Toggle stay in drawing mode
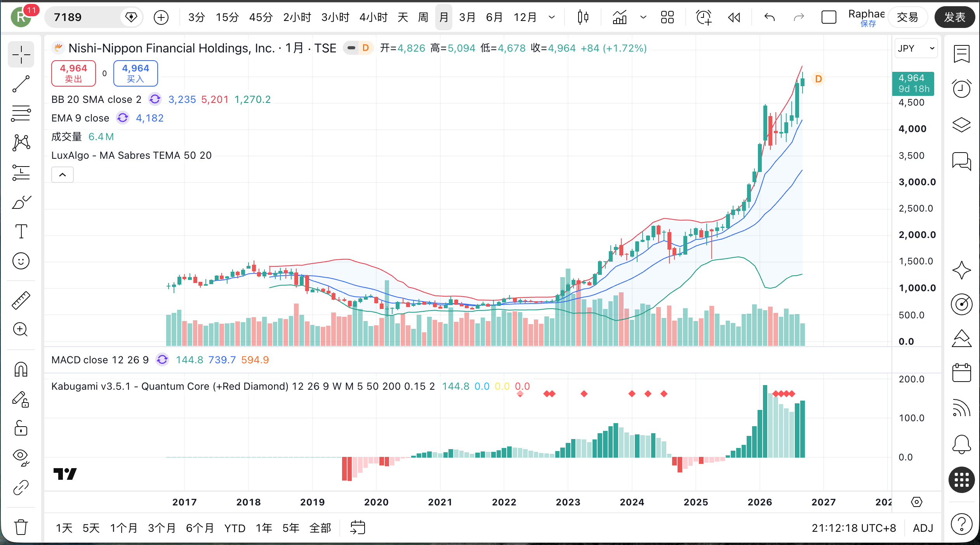 pos(21,399)
